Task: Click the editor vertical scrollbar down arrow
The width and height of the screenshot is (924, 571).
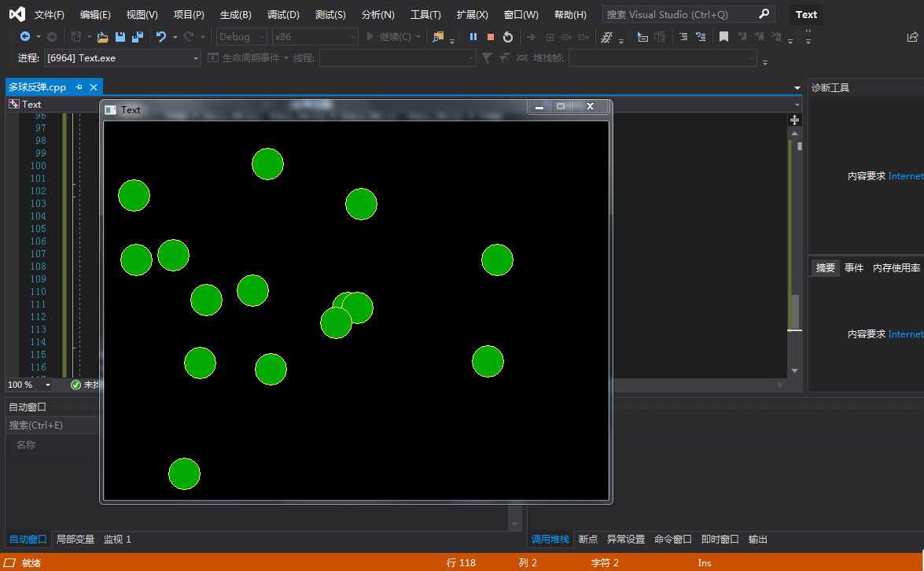Action: click(794, 370)
